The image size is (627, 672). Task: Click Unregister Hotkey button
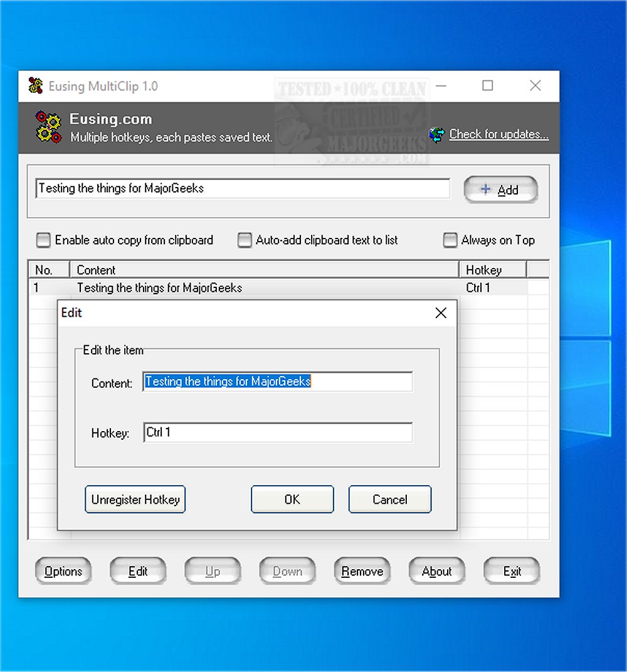coord(135,499)
